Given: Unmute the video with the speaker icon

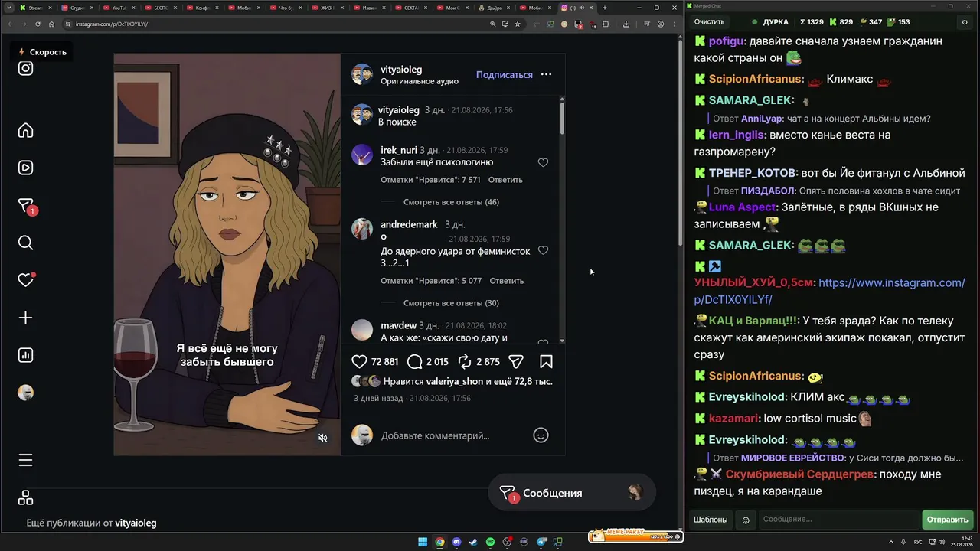Looking at the screenshot, I should [x=323, y=438].
